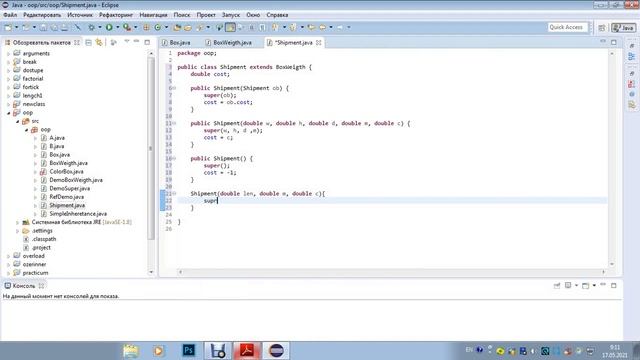Close the Shipment.java tab
Image resolution: width=640 pixels, height=360 pixels.
coord(318,42)
